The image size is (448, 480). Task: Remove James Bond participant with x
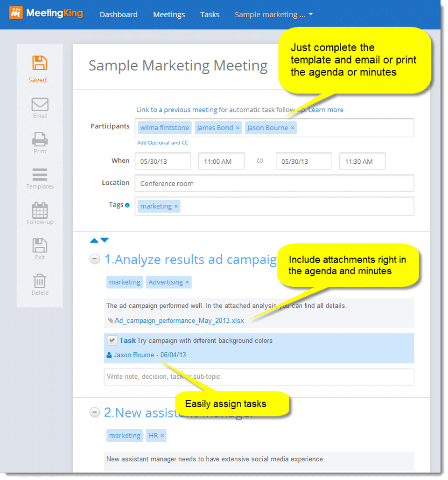click(238, 128)
